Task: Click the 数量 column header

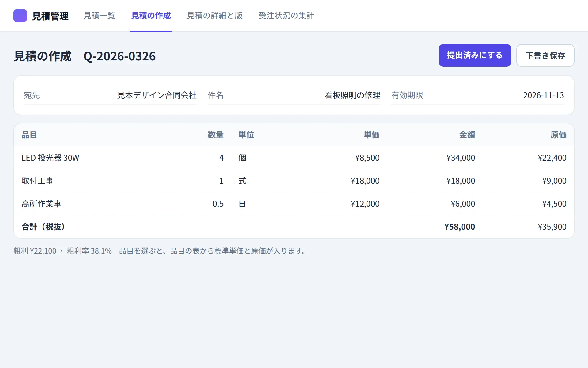Action: [x=216, y=135]
